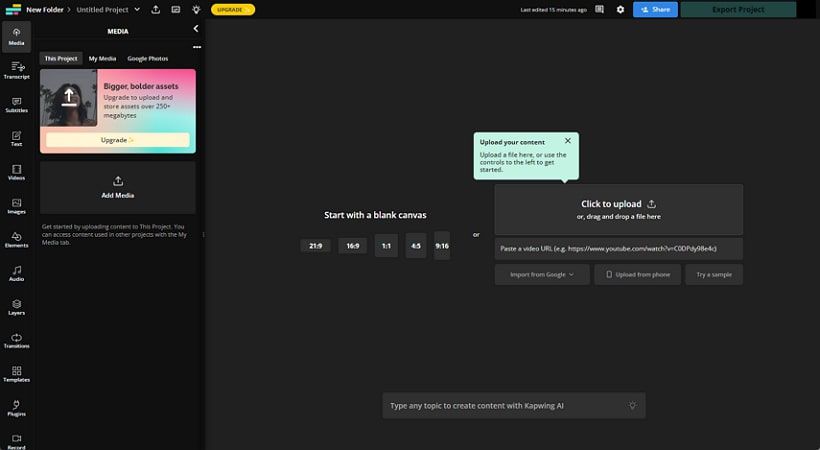The width and height of the screenshot is (820, 450).
Task: Select the Subtitles sidebar icon
Action: point(16,104)
